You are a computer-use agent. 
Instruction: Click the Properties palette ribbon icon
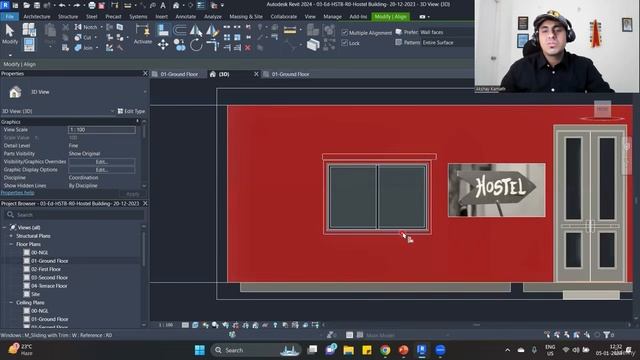(29, 44)
